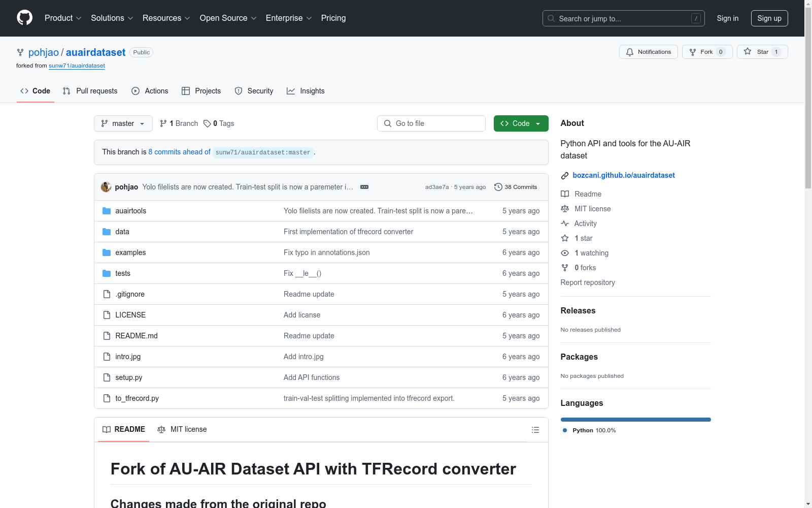Click the to_tfrecord.py file icon
The height and width of the screenshot is (508, 812).
point(107,398)
